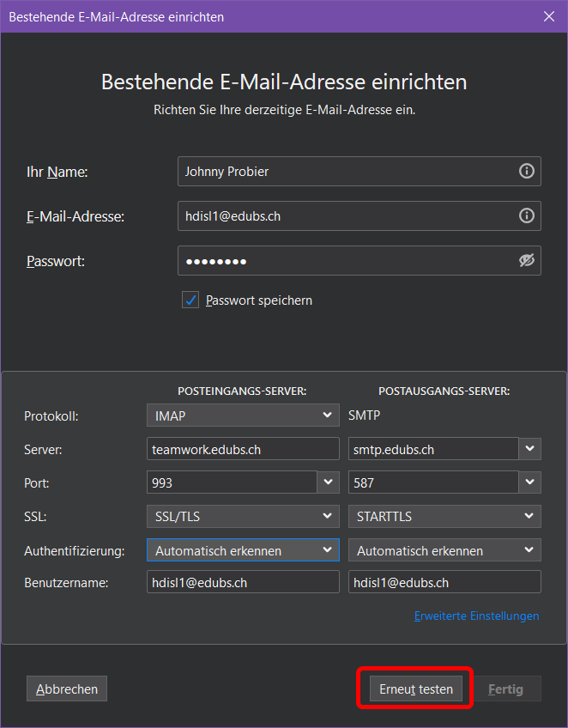The image size is (568, 728).
Task: Click the info icon beside the name field
Action: (x=526, y=172)
